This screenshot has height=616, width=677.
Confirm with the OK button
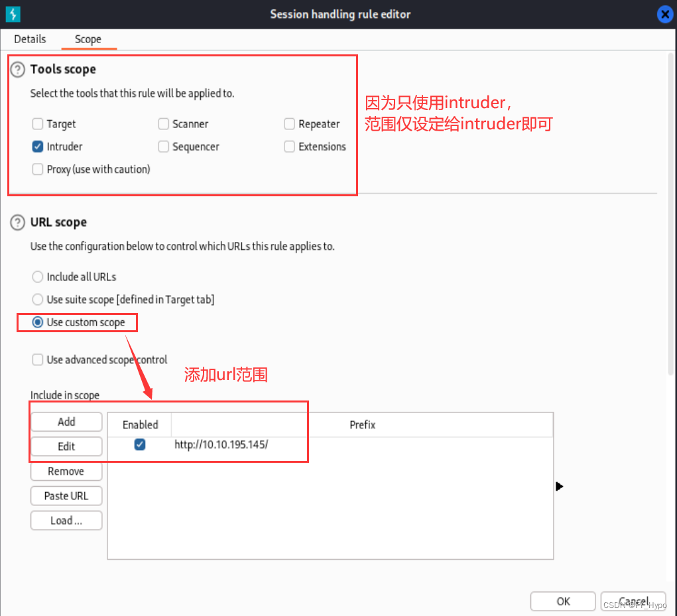pyautogui.click(x=563, y=601)
